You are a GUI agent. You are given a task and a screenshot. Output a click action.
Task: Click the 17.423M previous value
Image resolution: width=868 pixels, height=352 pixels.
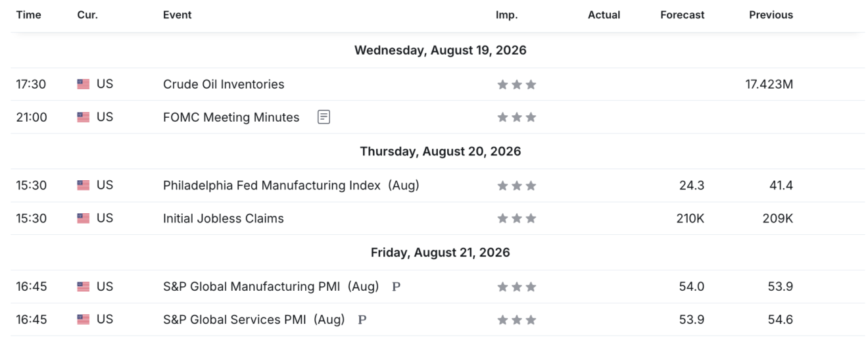coord(769,84)
